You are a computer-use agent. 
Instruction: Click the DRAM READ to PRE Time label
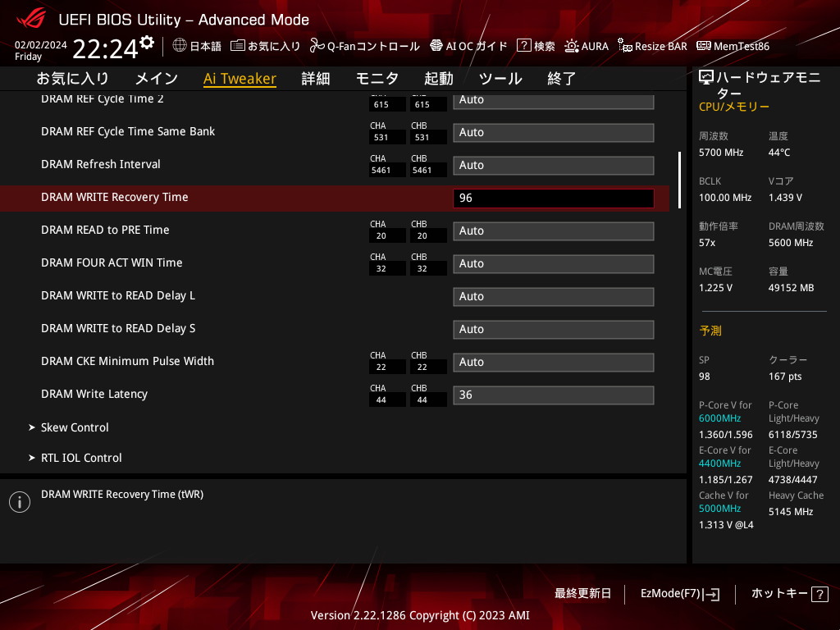click(105, 230)
